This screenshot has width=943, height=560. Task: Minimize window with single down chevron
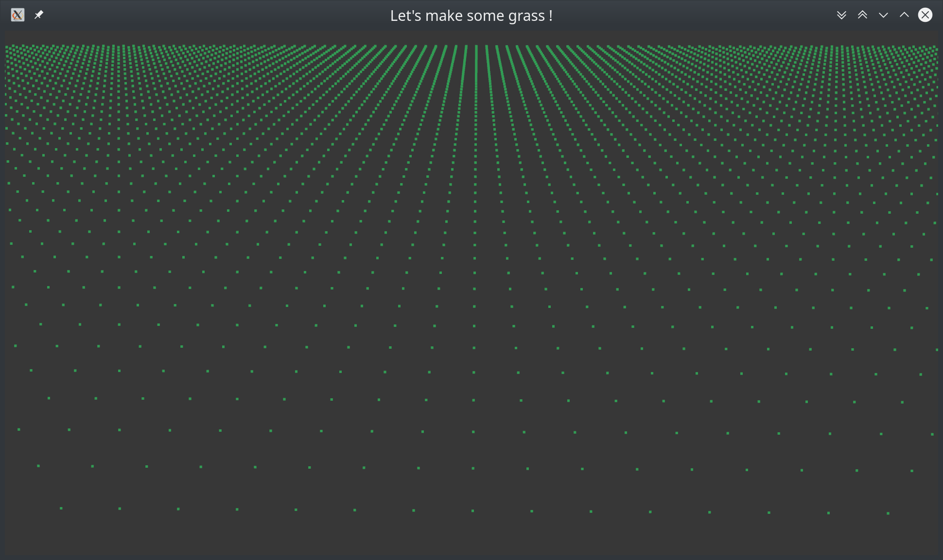[x=883, y=15]
